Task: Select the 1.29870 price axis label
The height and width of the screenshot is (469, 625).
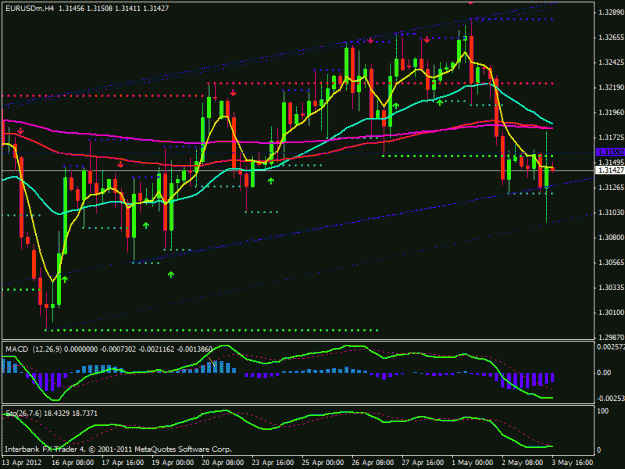Action: point(611,337)
